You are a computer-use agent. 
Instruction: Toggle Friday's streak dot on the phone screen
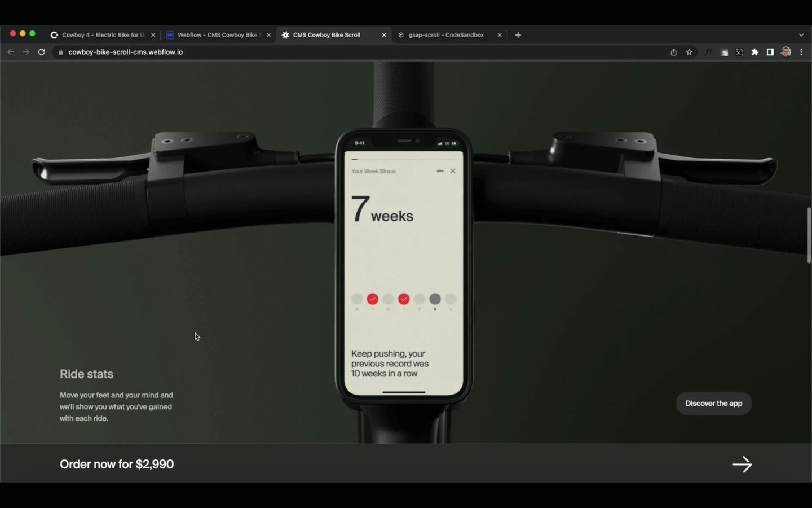(x=419, y=299)
